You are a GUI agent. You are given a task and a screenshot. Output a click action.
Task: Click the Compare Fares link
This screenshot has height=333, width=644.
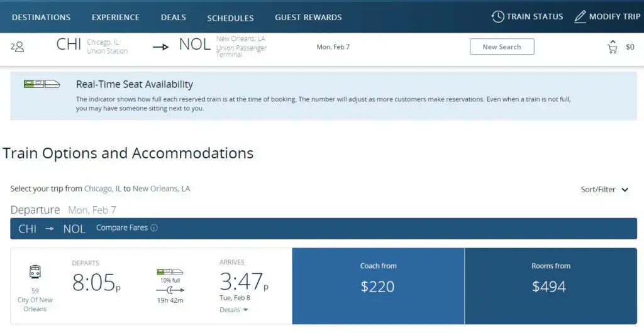pyautogui.click(x=122, y=228)
